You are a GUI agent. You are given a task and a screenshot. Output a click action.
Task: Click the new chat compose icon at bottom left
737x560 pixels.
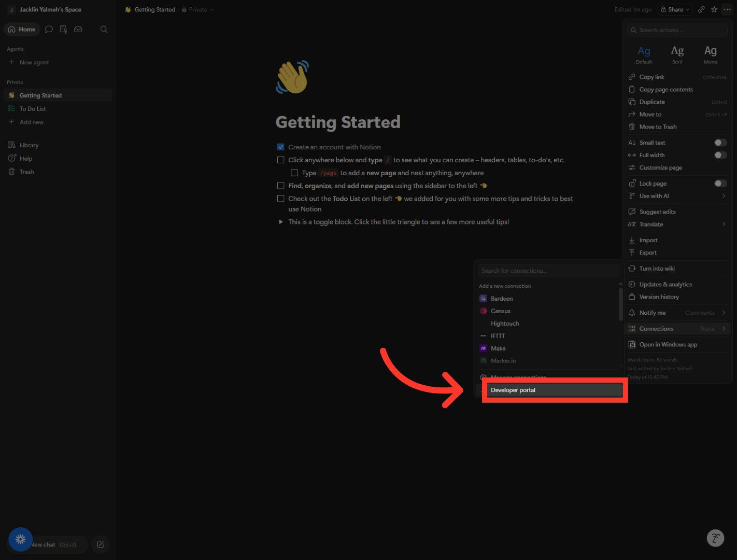[x=101, y=544]
